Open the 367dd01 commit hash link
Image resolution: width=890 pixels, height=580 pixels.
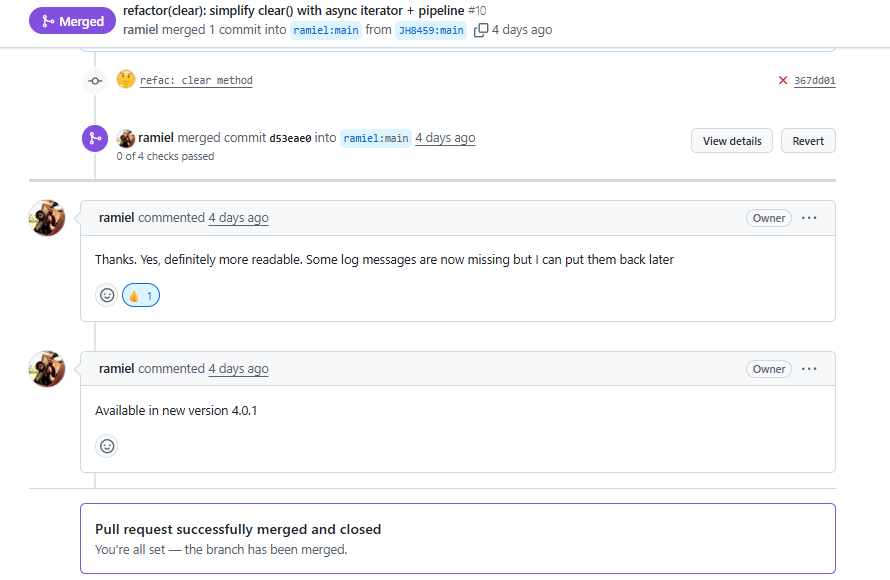[x=814, y=81]
